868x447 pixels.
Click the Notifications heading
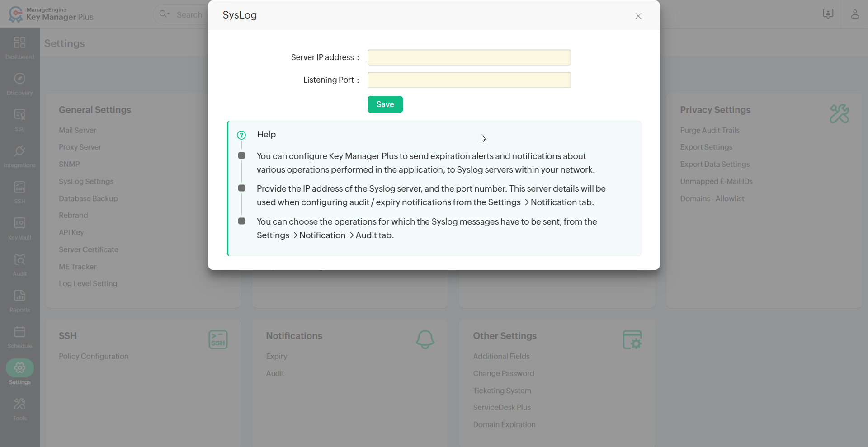294,336
